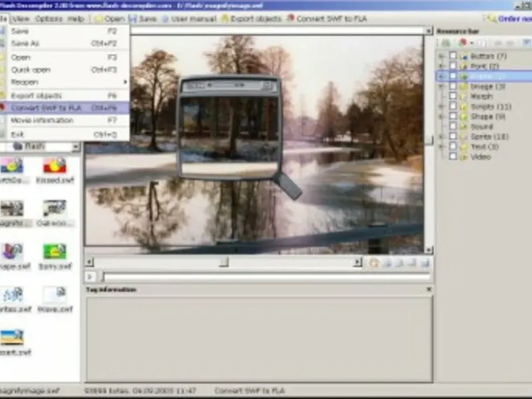The width and height of the screenshot is (532, 399).
Task: Tick the Scripts resource checkbox
Action: [453, 106]
